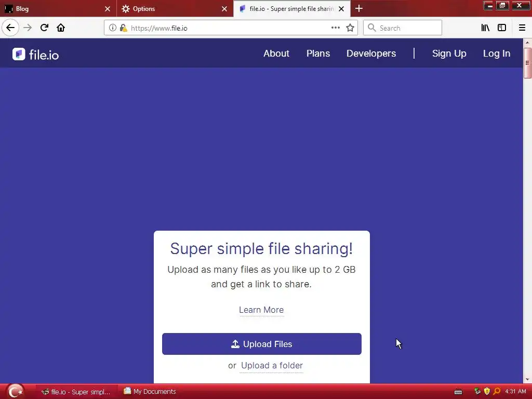Close the Blog tab

pyautogui.click(x=108, y=9)
